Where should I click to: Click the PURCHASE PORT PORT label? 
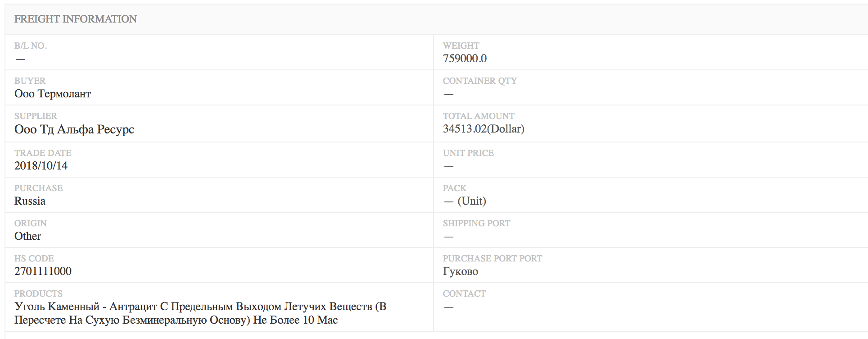[493, 258]
